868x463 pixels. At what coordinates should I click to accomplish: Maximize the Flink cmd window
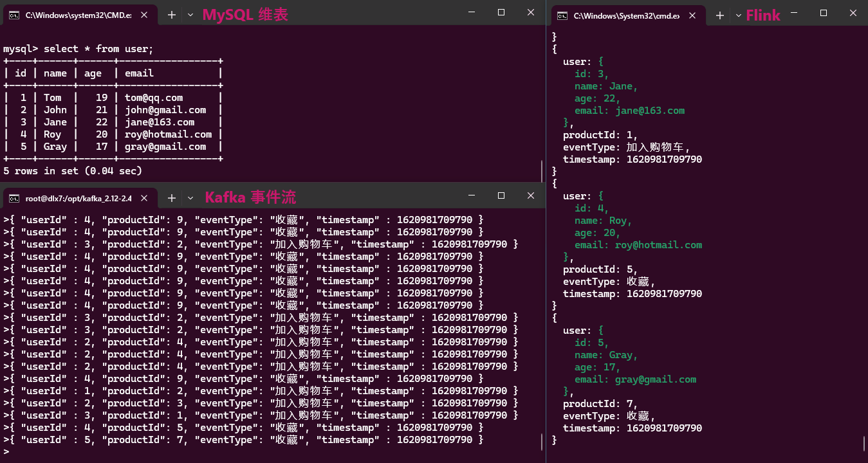point(824,12)
